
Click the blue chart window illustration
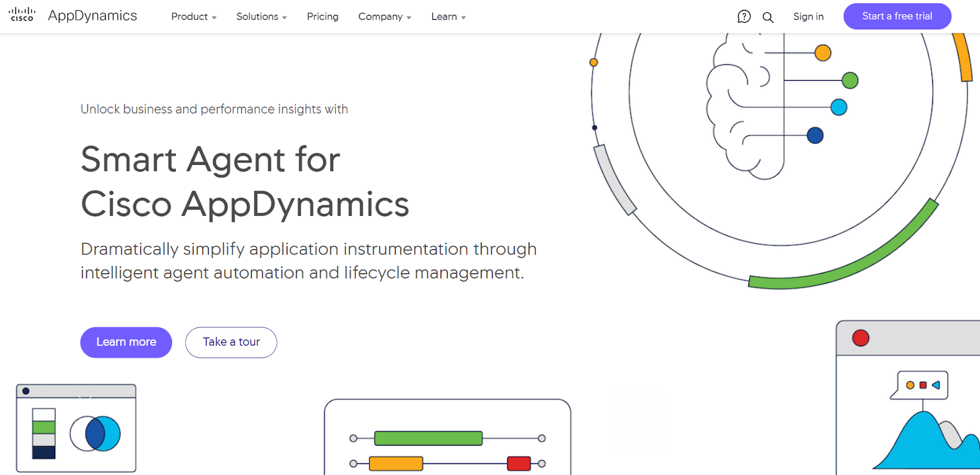point(908,397)
